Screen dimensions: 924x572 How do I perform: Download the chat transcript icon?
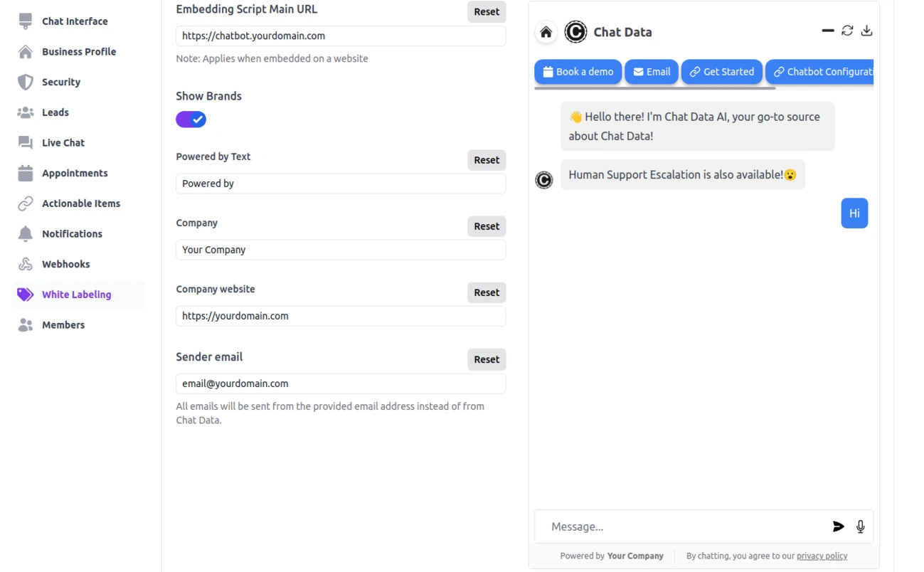pos(866,31)
